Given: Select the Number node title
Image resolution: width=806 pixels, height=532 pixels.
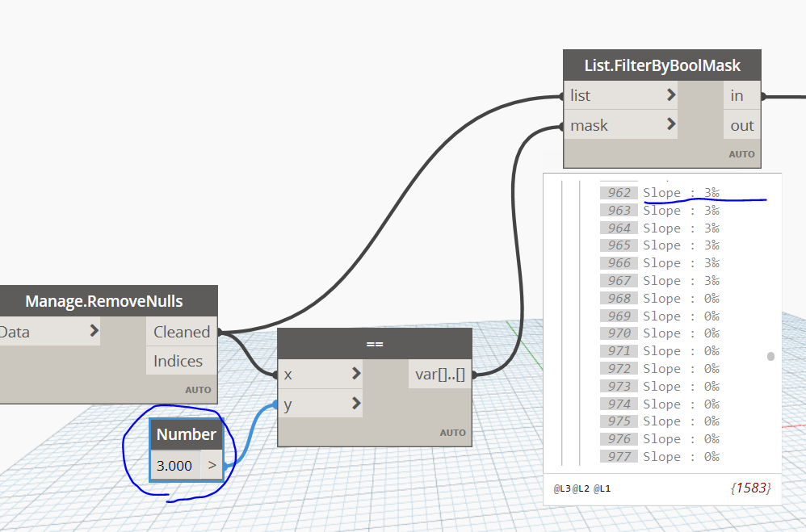Looking at the screenshot, I should [186, 434].
